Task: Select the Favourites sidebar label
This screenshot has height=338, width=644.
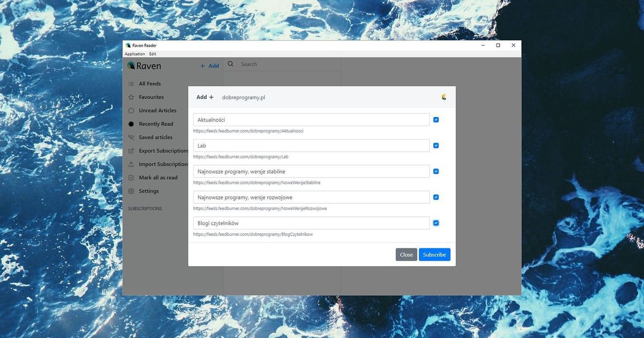Action: [151, 97]
